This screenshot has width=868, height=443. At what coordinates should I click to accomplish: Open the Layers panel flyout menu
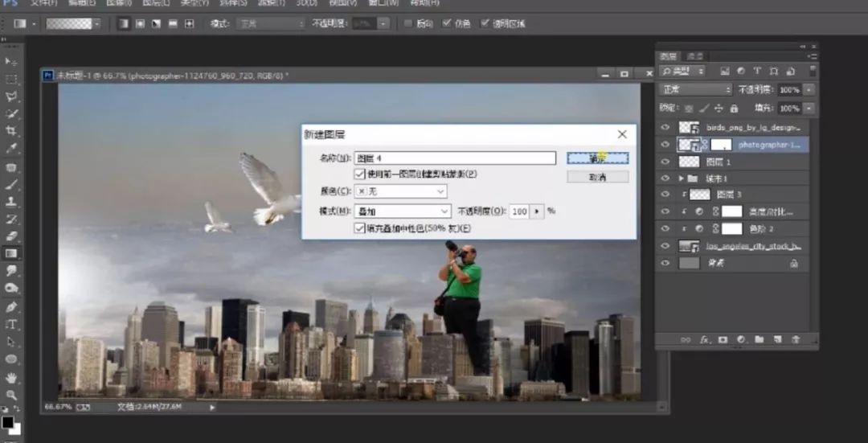pos(812,56)
